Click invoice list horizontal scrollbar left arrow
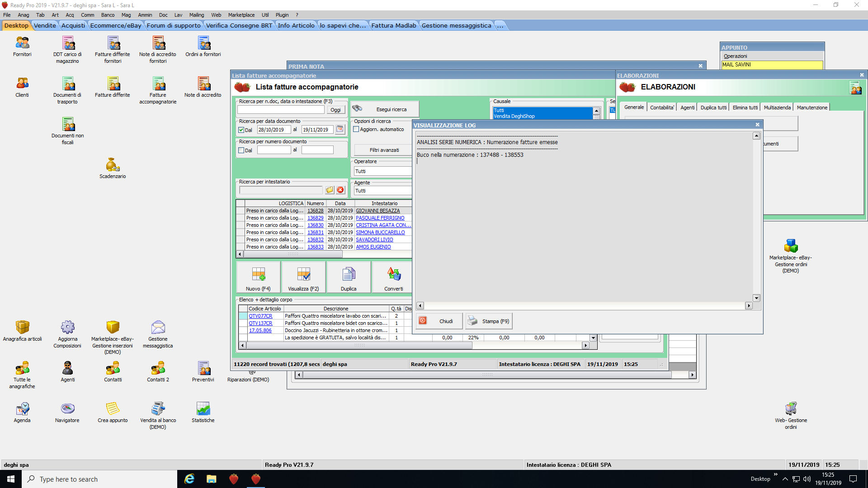 click(240, 254)
